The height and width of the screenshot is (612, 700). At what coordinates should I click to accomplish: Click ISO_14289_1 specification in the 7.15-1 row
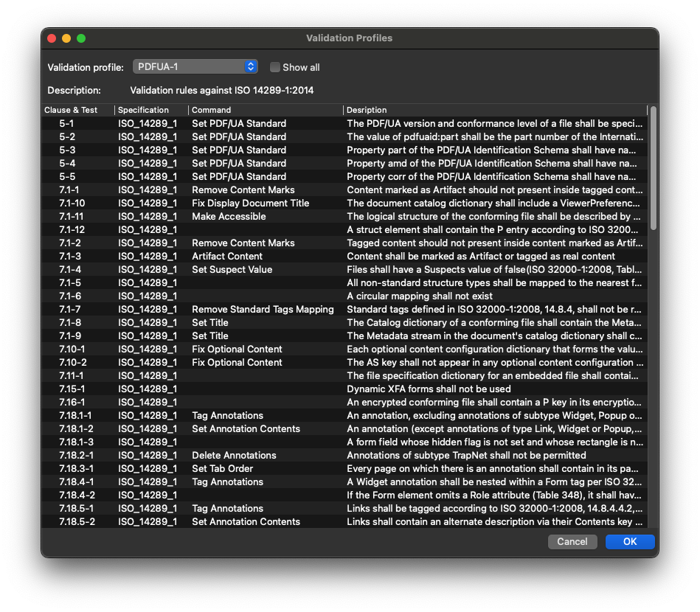pyautogui.click(x=148, y=389)
